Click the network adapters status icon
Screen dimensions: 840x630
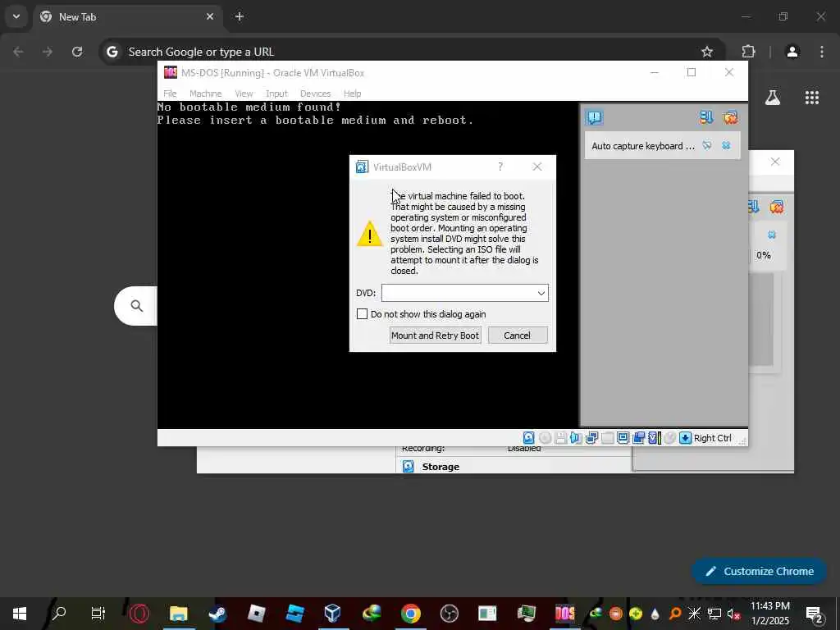click(x=591, y=438)
